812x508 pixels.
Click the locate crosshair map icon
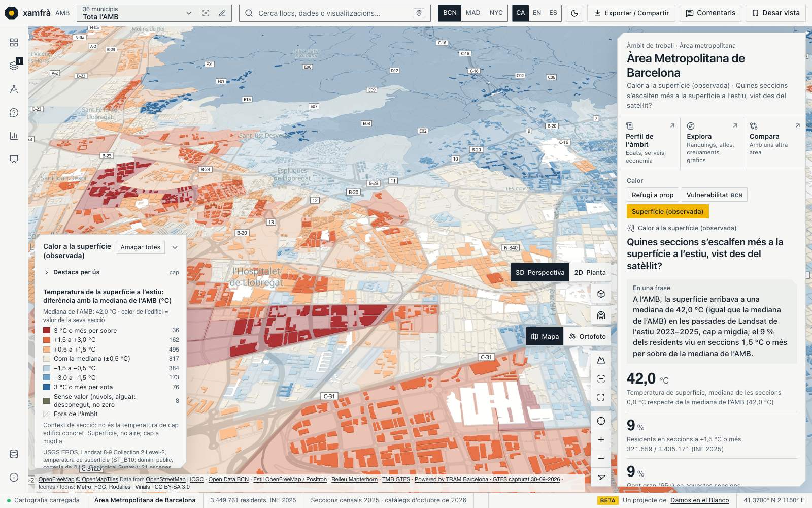601,421
